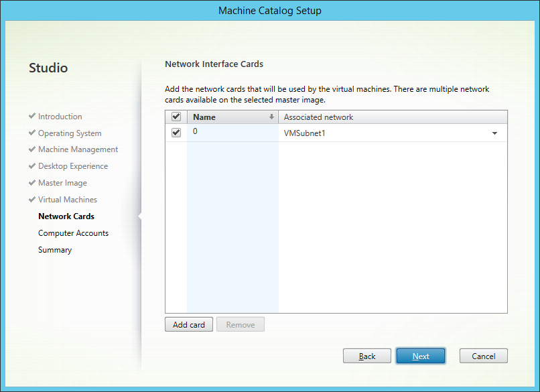Click the Back button
This screenshot has width=540, height=392.
coord(366,356)
